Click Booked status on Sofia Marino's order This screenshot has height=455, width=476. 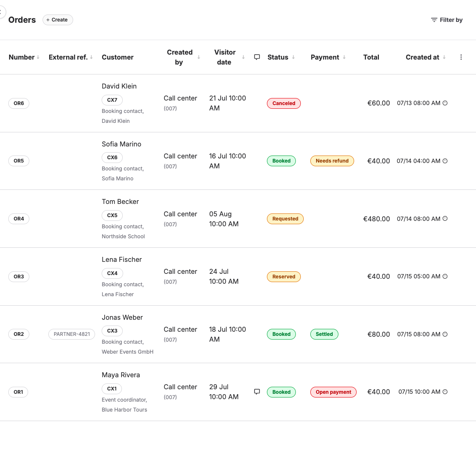tap(281, 161)
